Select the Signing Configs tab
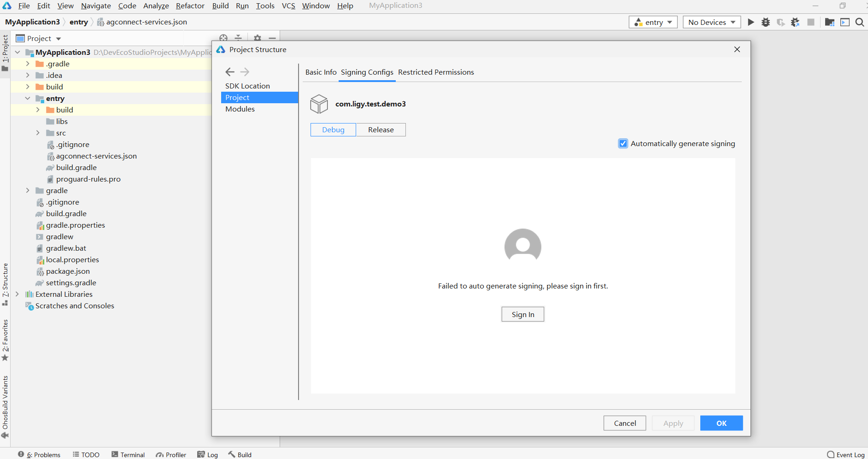The image size is (868, 459). coord(367,72)
